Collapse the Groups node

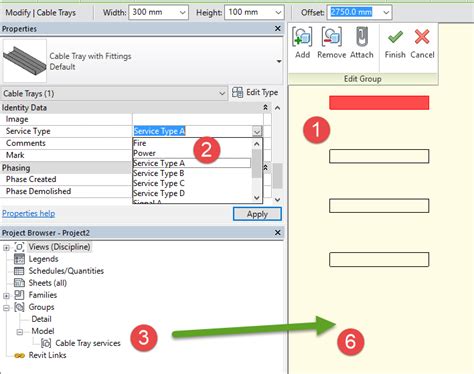pos(6,308)
